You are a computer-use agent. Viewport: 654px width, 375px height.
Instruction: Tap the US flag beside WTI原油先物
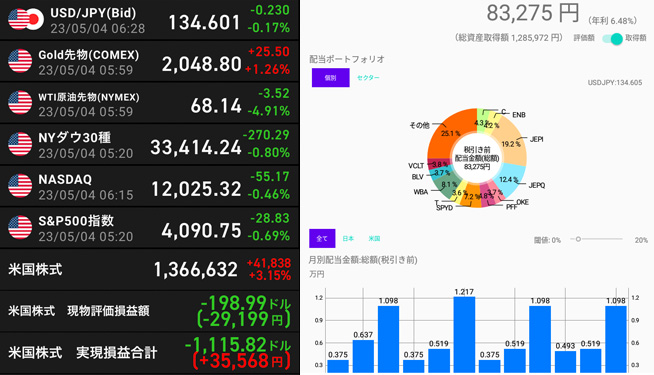(20, 103)
